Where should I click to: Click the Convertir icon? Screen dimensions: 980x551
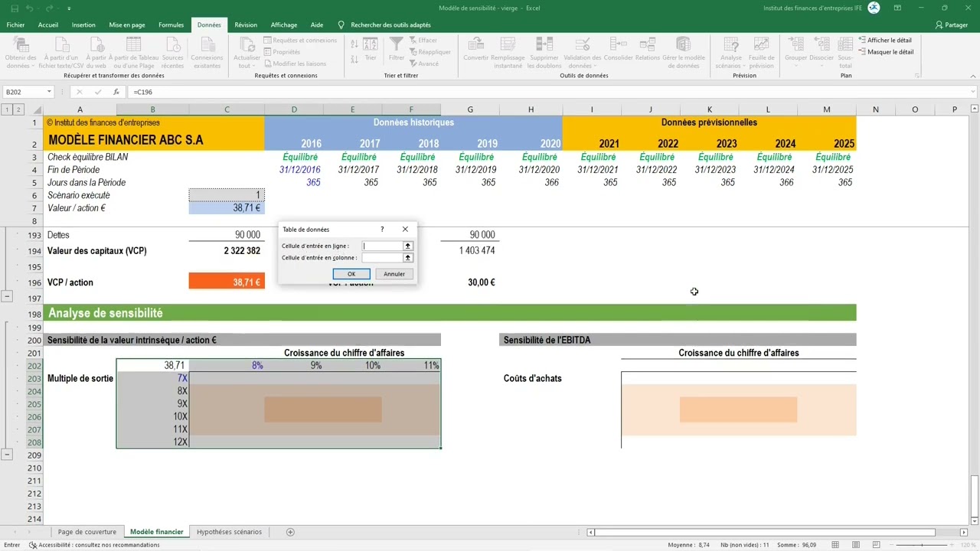pos(475,44)
